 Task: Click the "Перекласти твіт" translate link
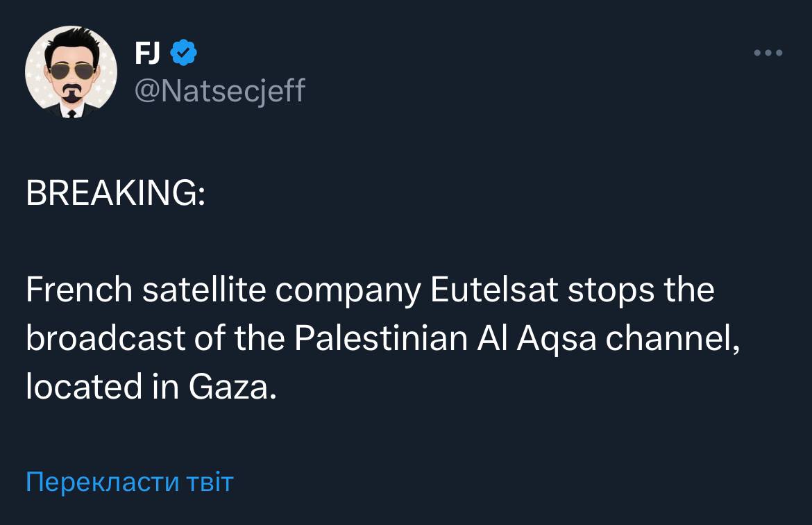(x=130, y=481)
